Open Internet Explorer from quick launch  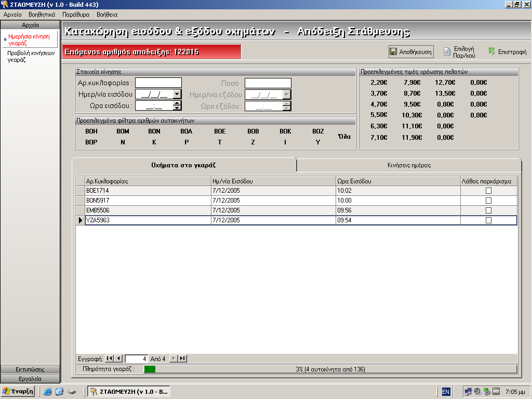pos(47,392)
